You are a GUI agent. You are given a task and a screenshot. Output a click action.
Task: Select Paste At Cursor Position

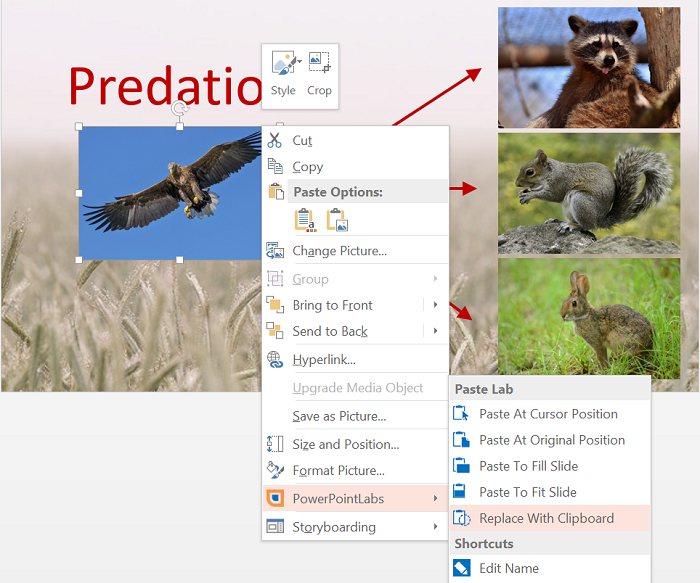(548, 414)
